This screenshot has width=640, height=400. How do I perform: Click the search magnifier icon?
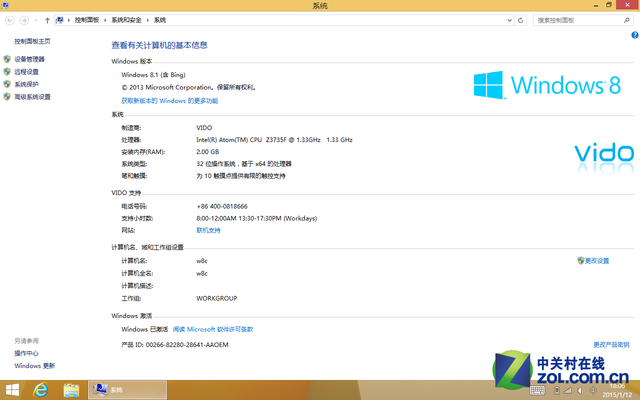[x=627, y=20]
